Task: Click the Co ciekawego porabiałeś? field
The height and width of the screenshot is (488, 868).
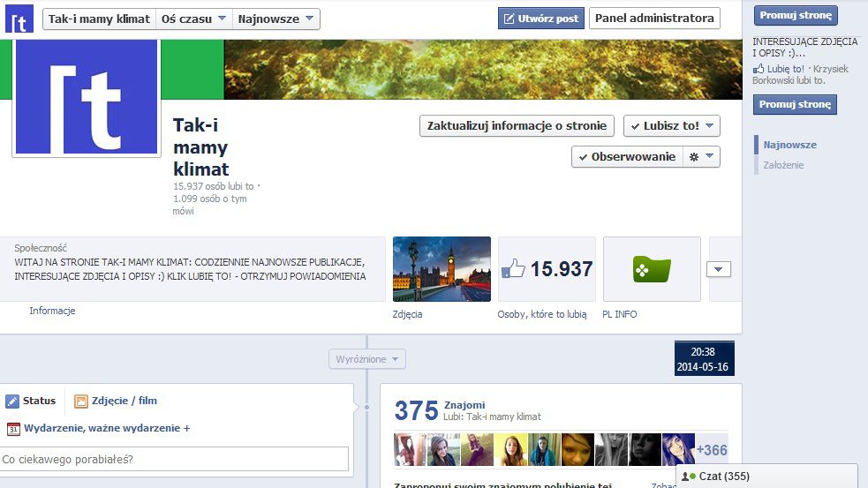Action: click(x=174, y=459)
